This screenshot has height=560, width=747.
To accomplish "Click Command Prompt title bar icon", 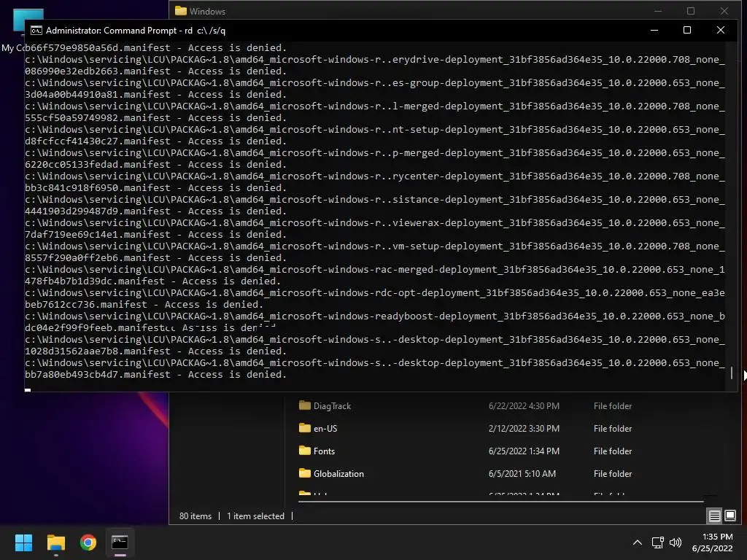I will pos(36,31).
